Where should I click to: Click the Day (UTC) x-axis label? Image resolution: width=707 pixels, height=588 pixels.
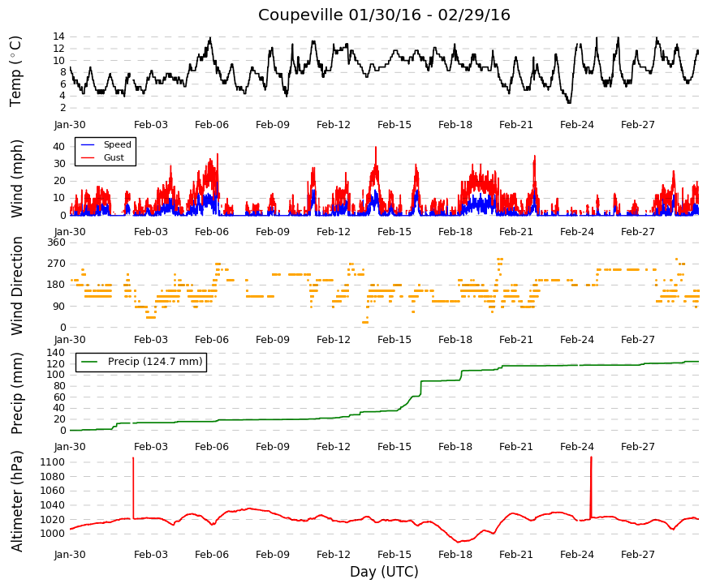(x=384, y=572)
